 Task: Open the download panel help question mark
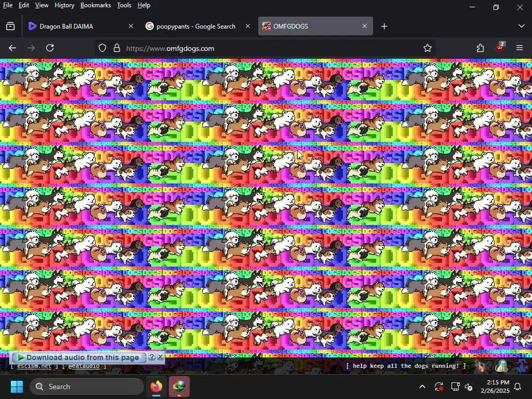pos(152,357)
